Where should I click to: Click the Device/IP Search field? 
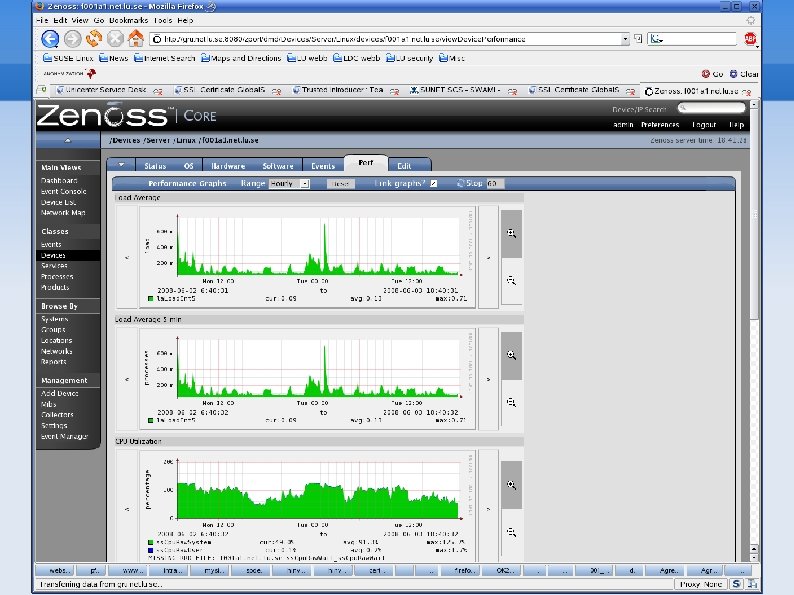pyautogui.click(x=711, y=108)
